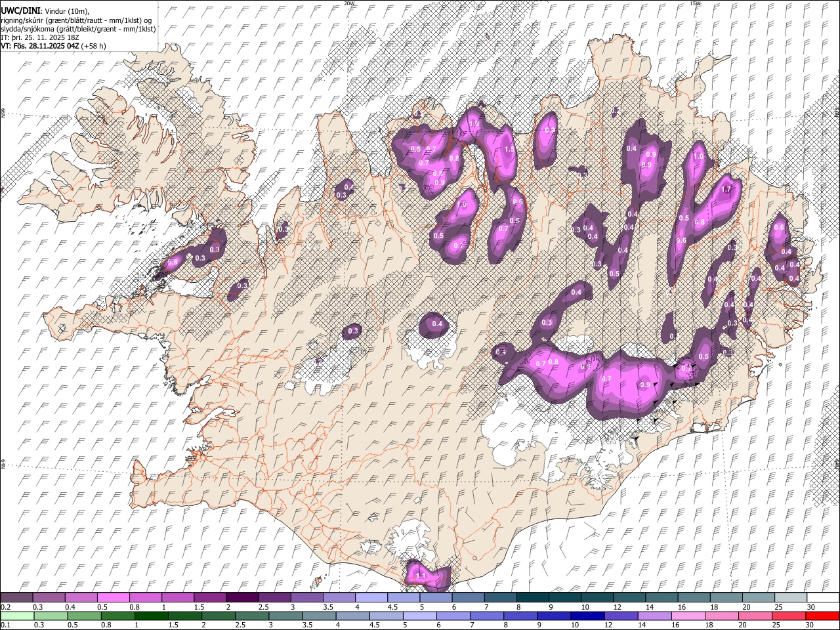The width and height of the screenshot is (840, 630).
Task: Click the '(+58 h)' forecast offset text
Action: point(94,46)
